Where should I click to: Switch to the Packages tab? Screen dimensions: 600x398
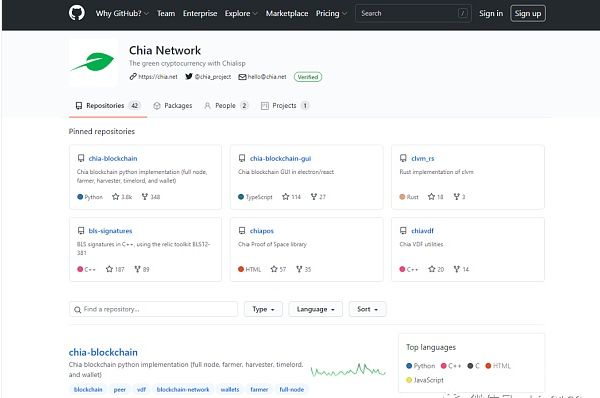[173, 106]
